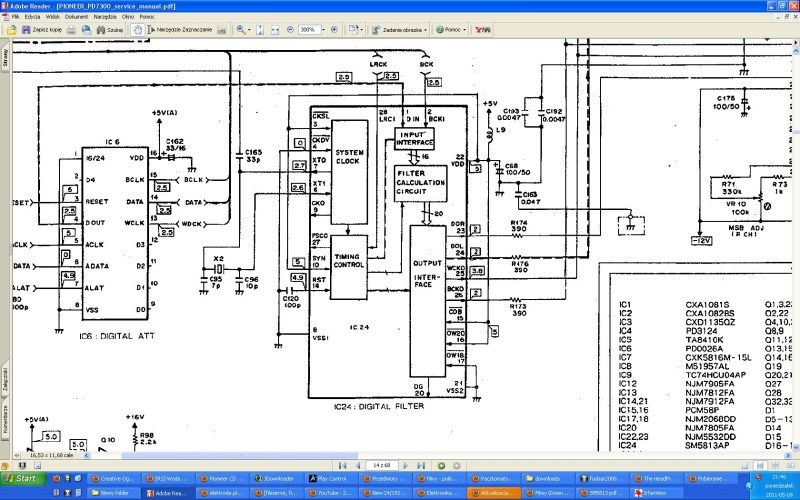
Task: Click the rotate view page icon
Action: [353, 30]
